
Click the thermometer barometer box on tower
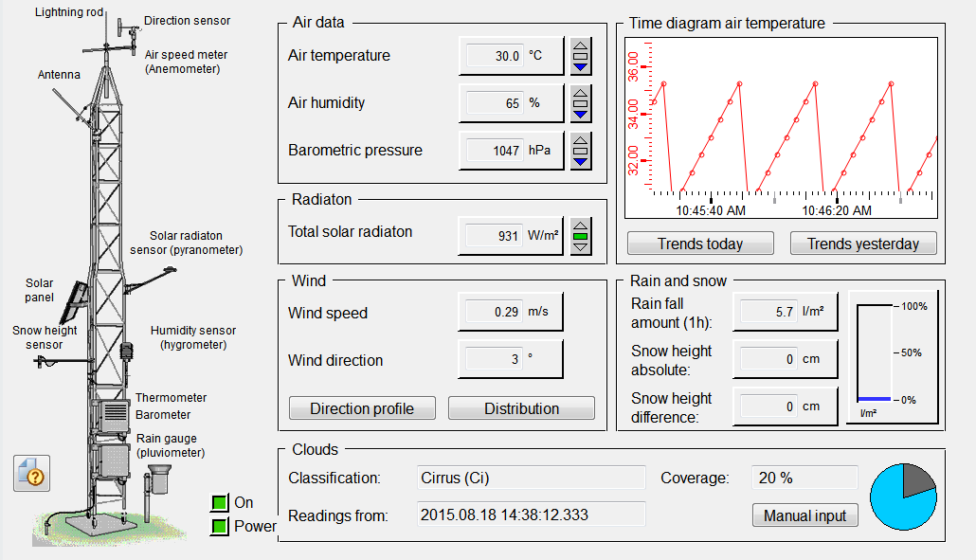[114, 414]
